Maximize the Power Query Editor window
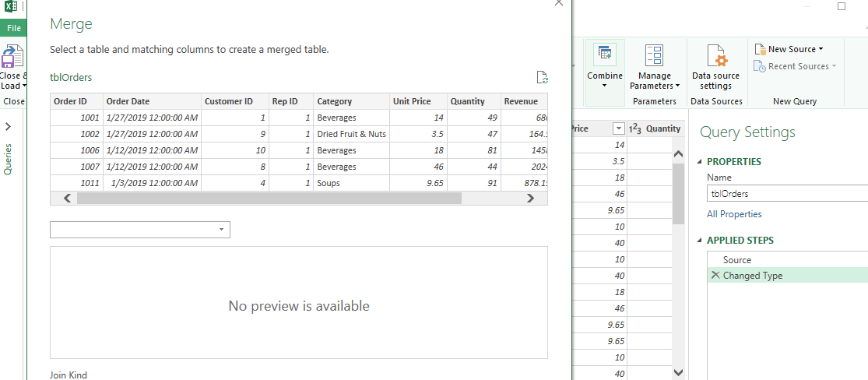Image resolution: width=868 pixels, height=380 pixels. pyautogui.click(x=842, y=6)
